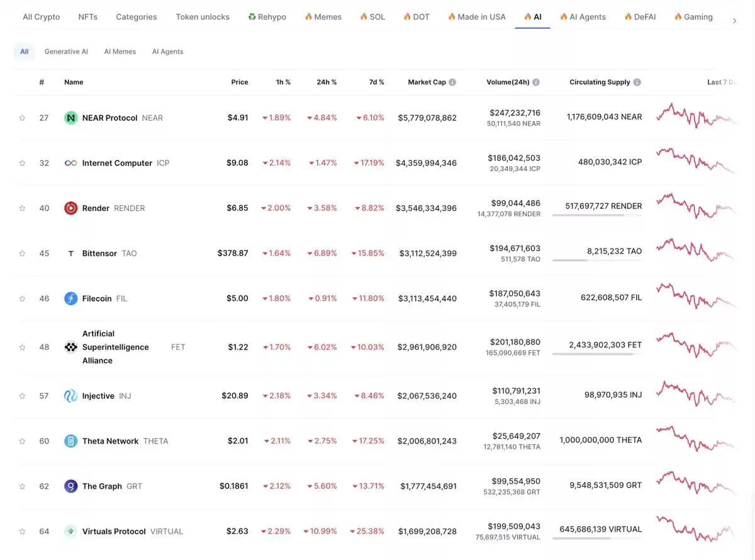Click the Internet Computer infinity logo
The image size is (755, 560).
tap(70, 163)
